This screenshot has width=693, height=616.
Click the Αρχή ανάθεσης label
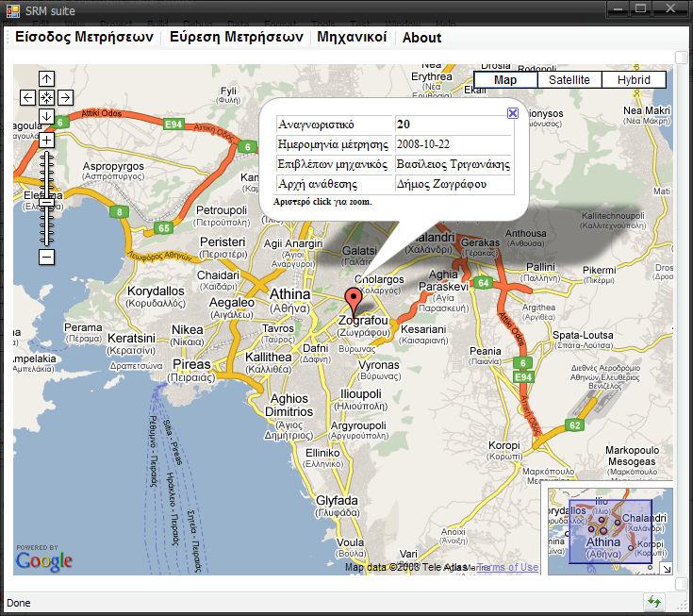click(x=317, y=184)
